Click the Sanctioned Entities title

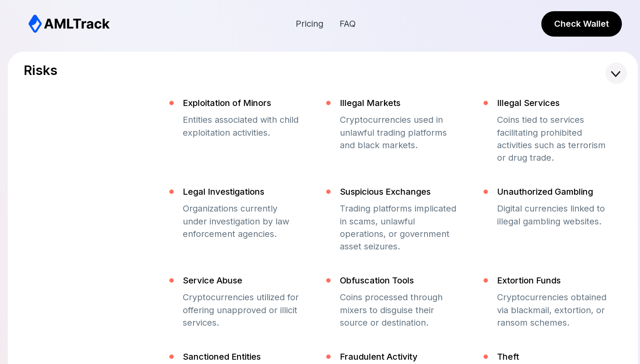pos(222,357)
